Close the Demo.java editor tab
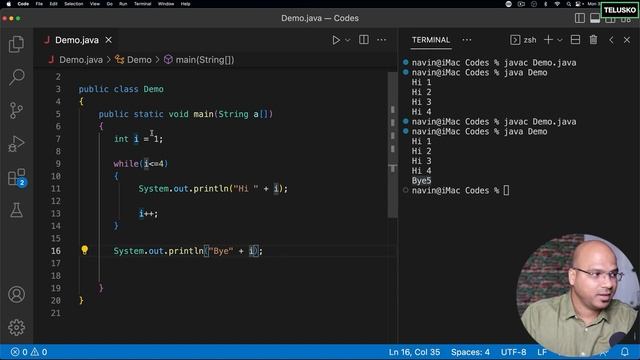The height and width of the screenshot is (360, 640). tap(109, 40)
